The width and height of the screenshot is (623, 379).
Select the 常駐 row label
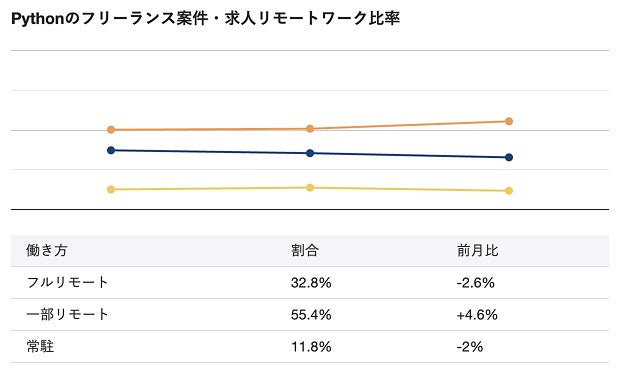point(40,346)
